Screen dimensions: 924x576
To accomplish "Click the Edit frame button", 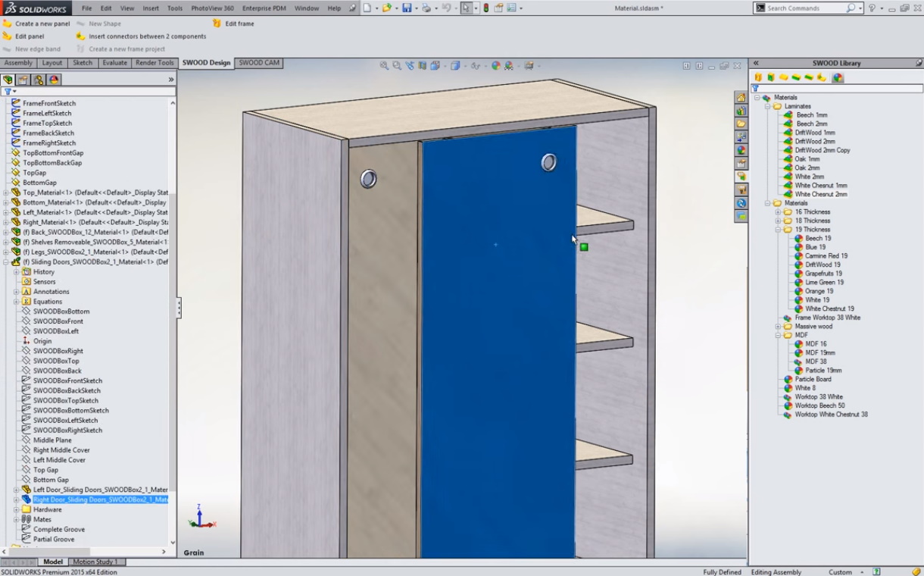I will [239, 23].
